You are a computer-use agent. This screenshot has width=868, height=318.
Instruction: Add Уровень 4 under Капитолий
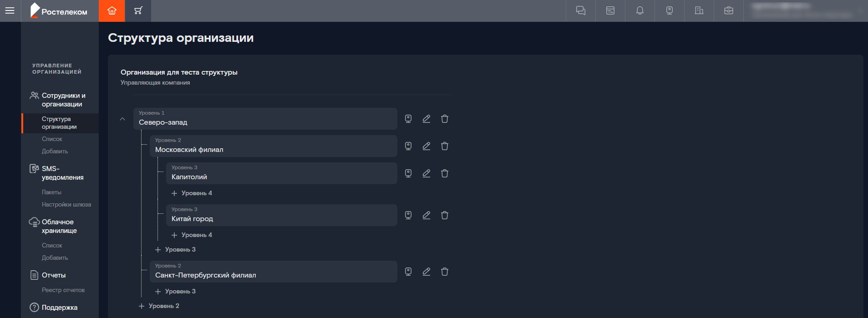tap(192, 193)
